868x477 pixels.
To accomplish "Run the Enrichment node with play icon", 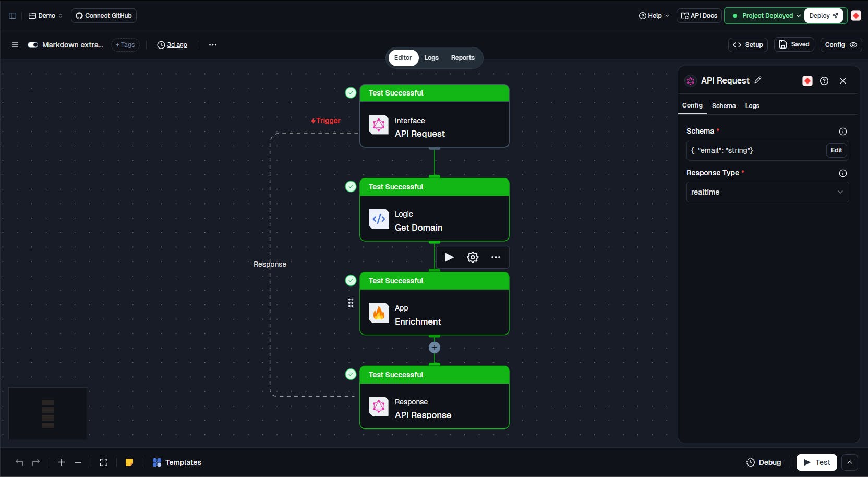I will 449,257.
